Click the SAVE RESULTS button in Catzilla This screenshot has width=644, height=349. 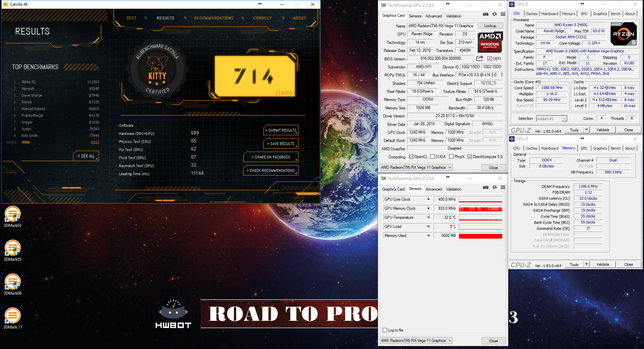(x=281, y=144)
